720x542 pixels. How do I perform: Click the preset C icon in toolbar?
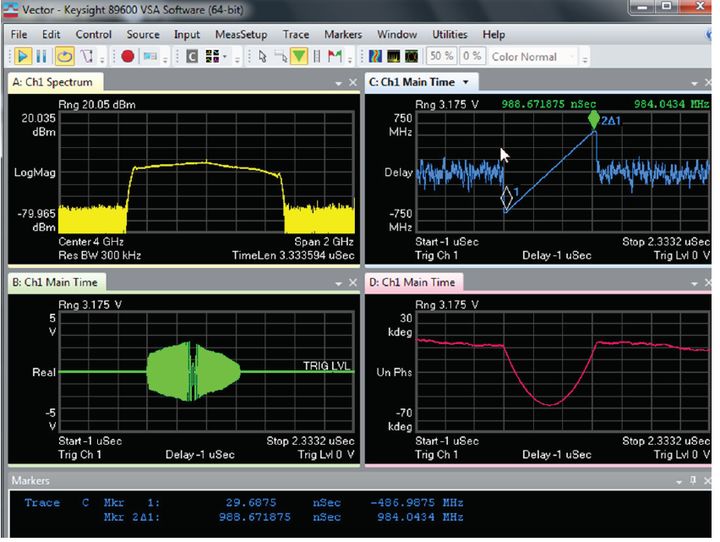tap(192, 57)
